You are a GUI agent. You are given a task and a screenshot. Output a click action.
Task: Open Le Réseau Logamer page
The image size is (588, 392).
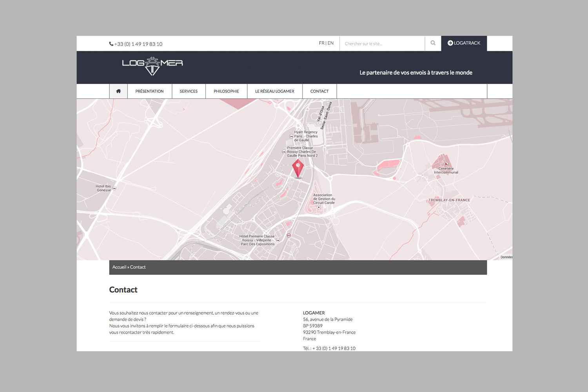[274, 91]
